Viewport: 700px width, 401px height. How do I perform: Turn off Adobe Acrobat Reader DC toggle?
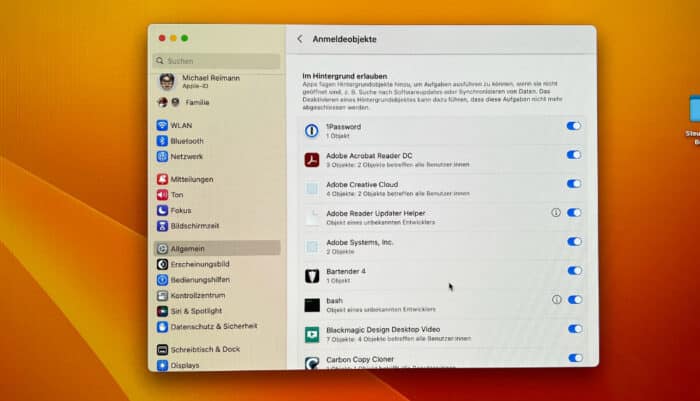[574, 155]
